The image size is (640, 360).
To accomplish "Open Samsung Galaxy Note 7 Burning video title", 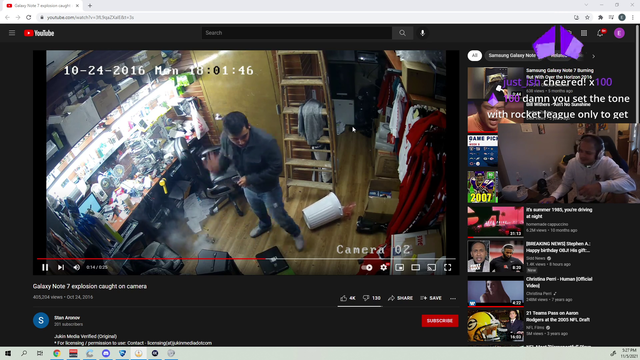I will pyautogui.click(x=560, y=73).
